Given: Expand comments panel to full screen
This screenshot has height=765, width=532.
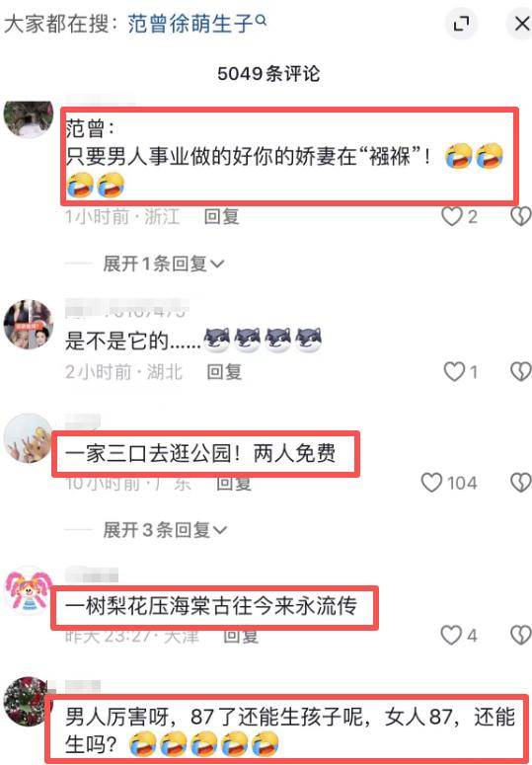Looking at the screenshot, I should tap(461, 24).
